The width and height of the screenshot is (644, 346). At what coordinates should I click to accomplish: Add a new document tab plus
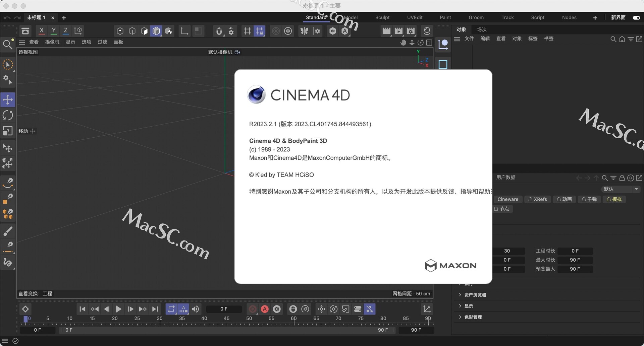point(64,18)
